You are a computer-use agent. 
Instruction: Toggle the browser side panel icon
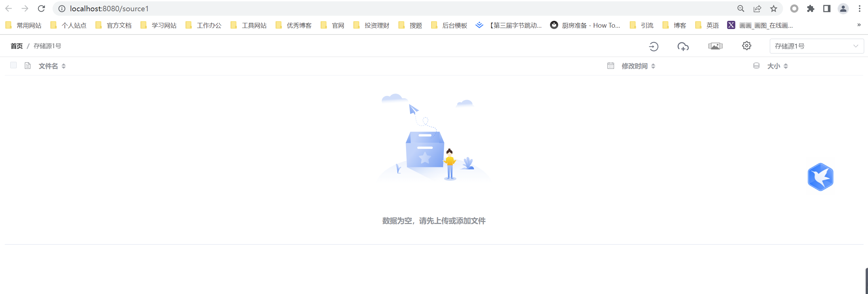pos(827,9)
